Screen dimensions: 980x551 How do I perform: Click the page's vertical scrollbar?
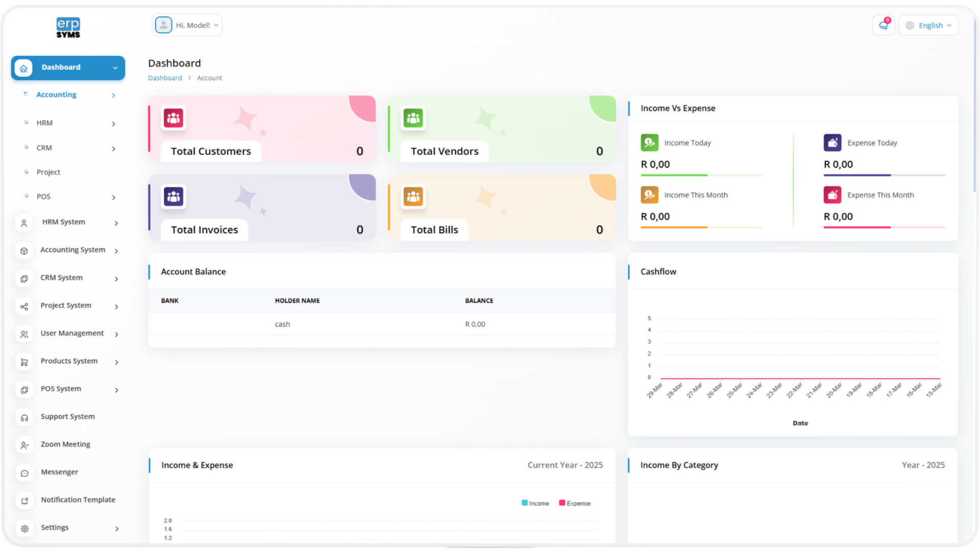coord(974,102)
